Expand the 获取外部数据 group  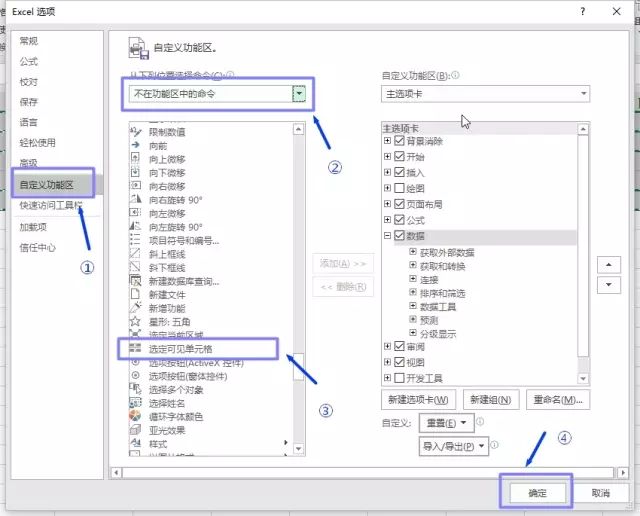click(x=413, y=251)
